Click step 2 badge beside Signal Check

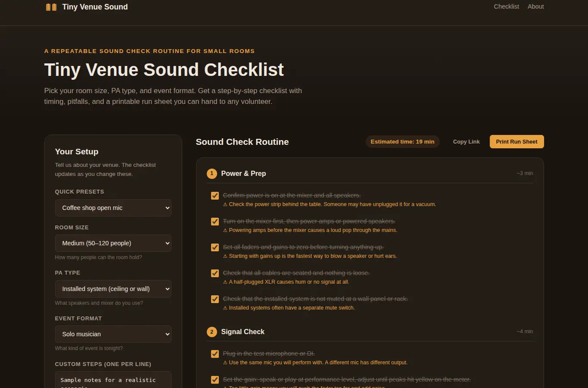coord(212,332)
